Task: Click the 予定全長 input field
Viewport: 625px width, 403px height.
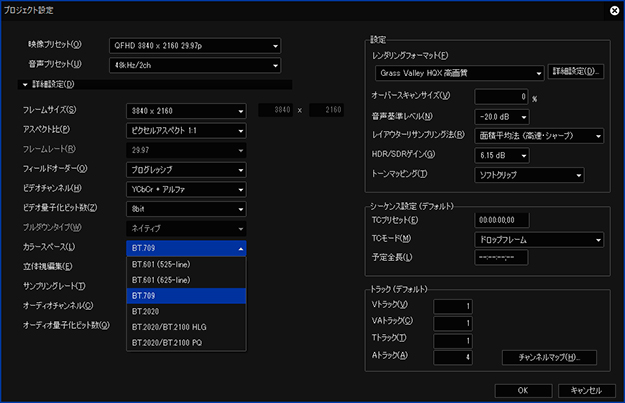Action: 501,258
